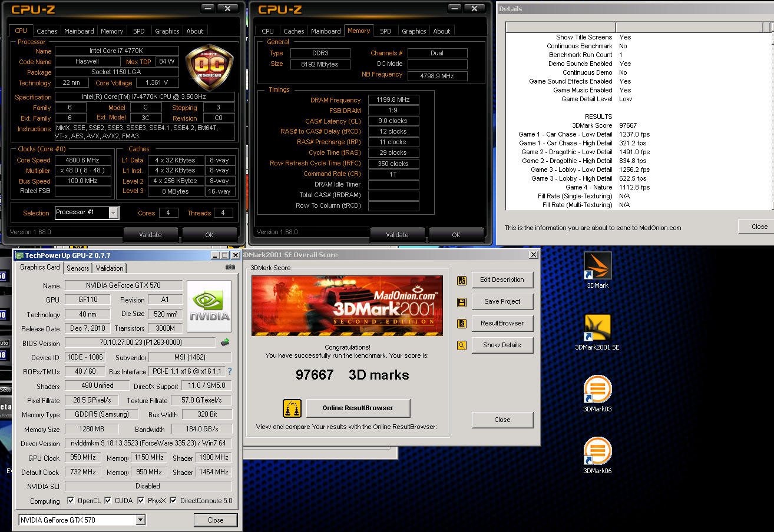774x532 pixels.
Task: Click the icon left of Online ResultBrowser
Action: [x=292, y=408]
